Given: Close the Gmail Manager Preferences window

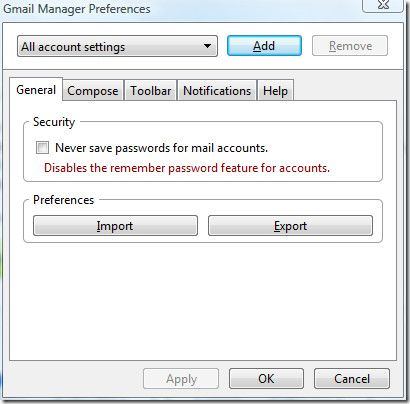Looking at the screenshot, I should (x=383, y=5).
